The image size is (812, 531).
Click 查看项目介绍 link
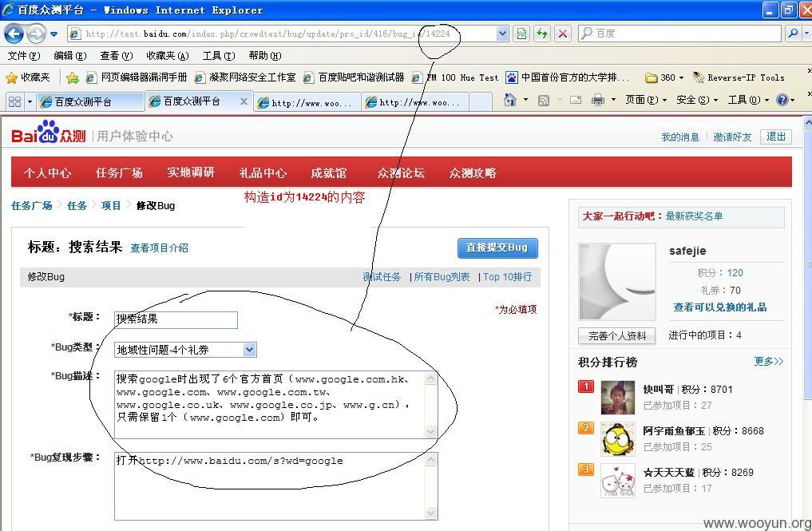pyautogui.click(x=159, y=248)
